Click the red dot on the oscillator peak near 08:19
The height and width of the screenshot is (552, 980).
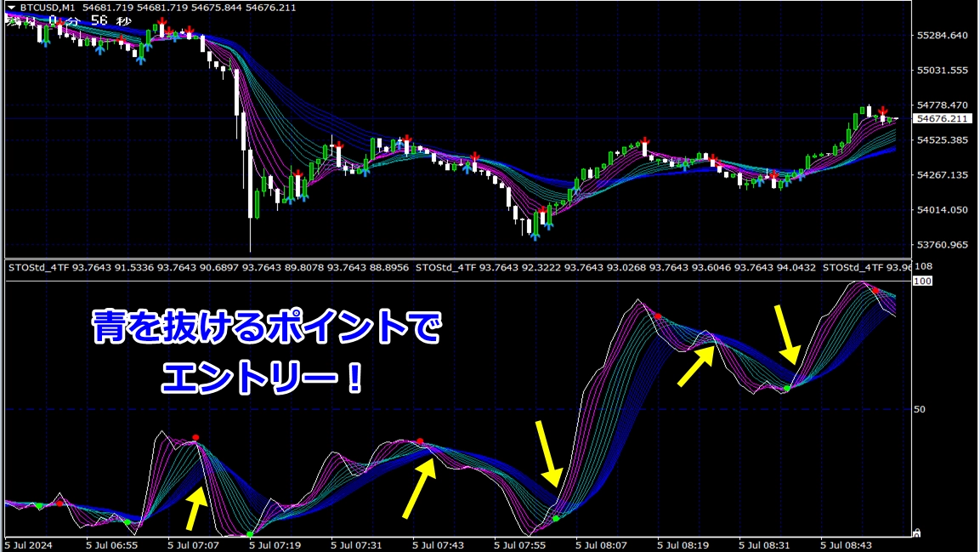coord(657,316)
